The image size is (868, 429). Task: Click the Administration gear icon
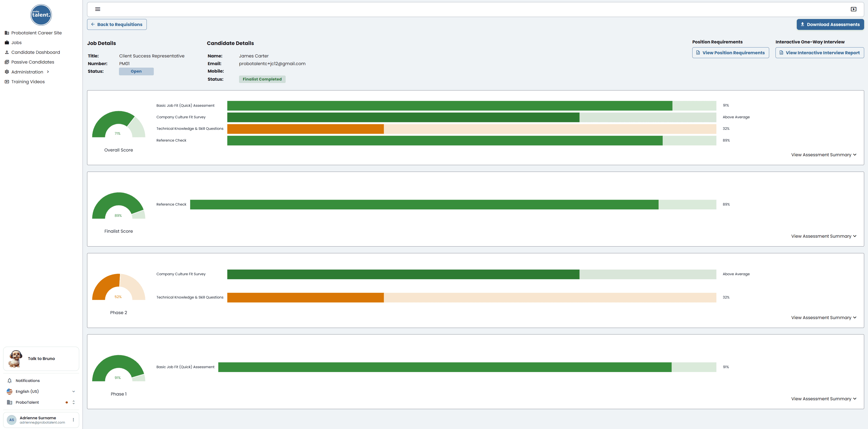[x=7, y=72]
